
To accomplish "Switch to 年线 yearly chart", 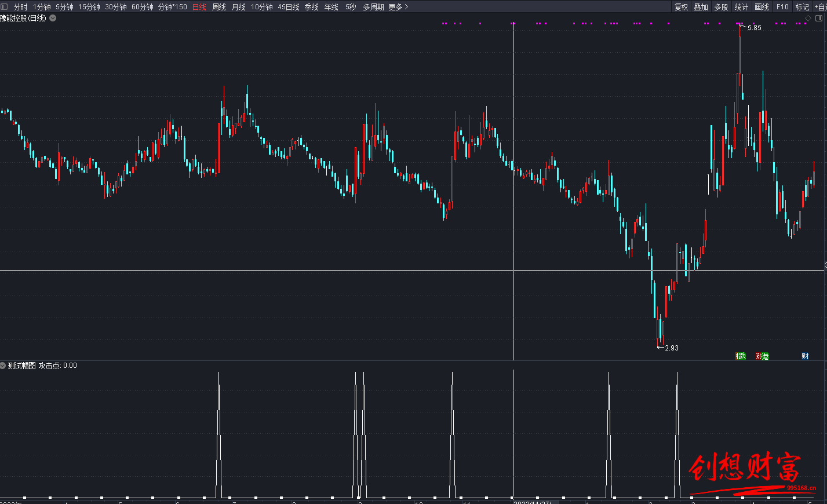I will pyautogui.click(x=331, y=7).
